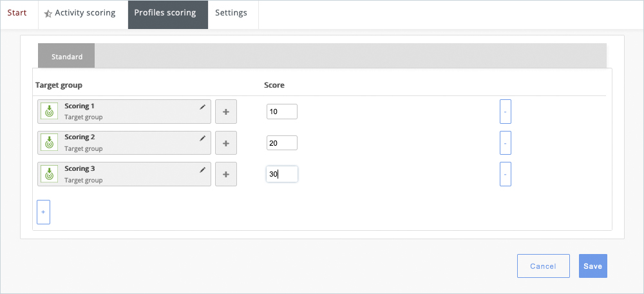Viewport: 644px width, 294px height.
Task: Click the plus button beside Scoring 3
Action: click(x=225, y=174)
